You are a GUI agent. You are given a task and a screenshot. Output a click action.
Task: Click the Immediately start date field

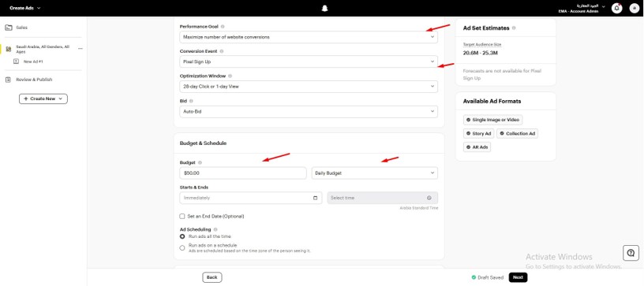click(x=250, y=198)
